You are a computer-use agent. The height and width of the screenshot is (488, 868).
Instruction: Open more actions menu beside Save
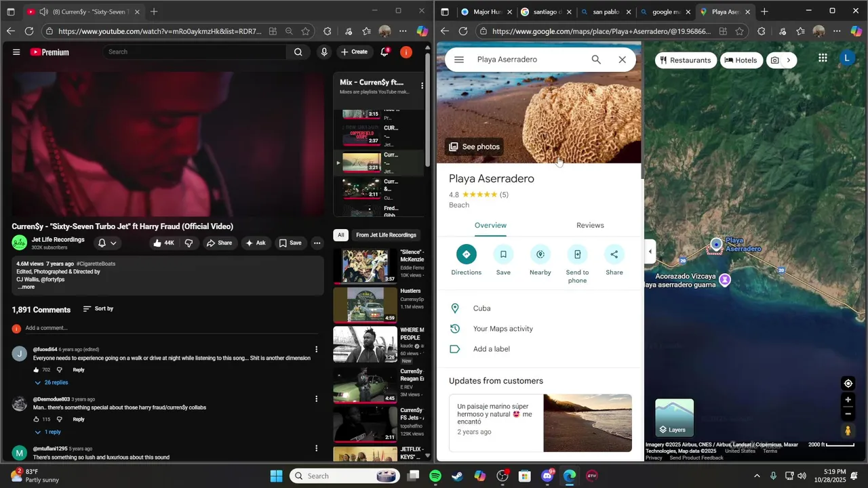click(317, 243)
